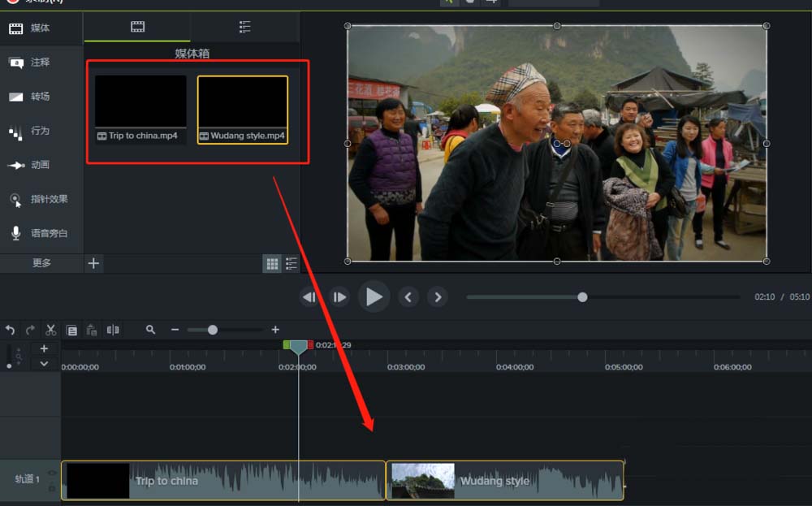This screenshot has width=812, height=506.
Task: Click the scissors cut icon in timeline toolbar
Action: point(50,330)
